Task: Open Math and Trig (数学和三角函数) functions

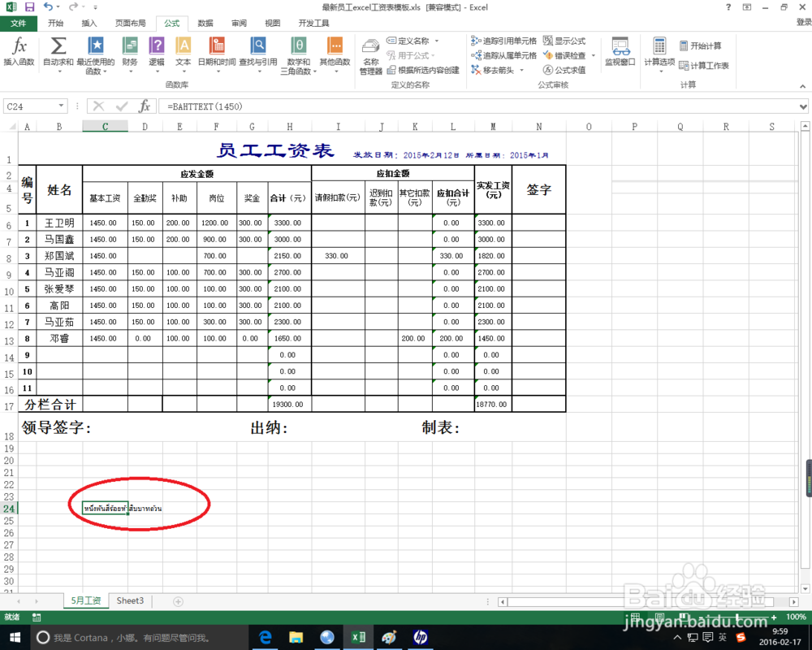Action: click(298, 55)
